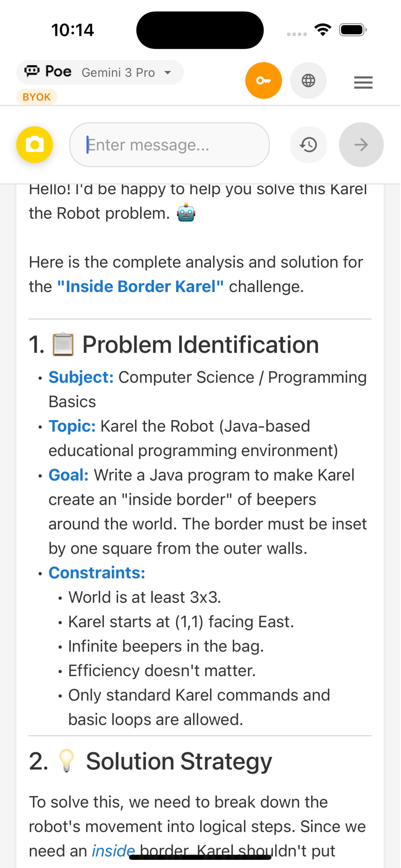
Task: Tap the battery indicator in status bar
Action: tap(352, 30)
